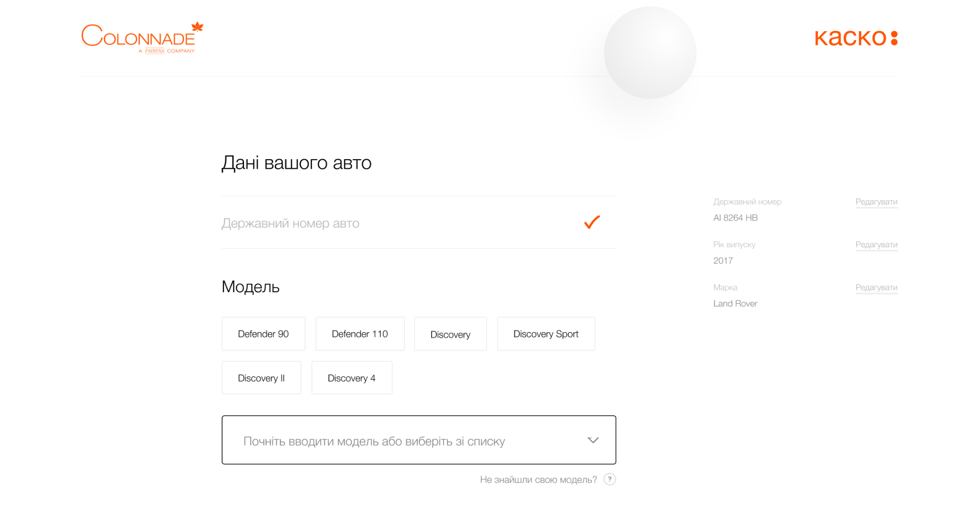Select the Defender 90 model
This screenshot has width=980, height=520.
point(263,334)
